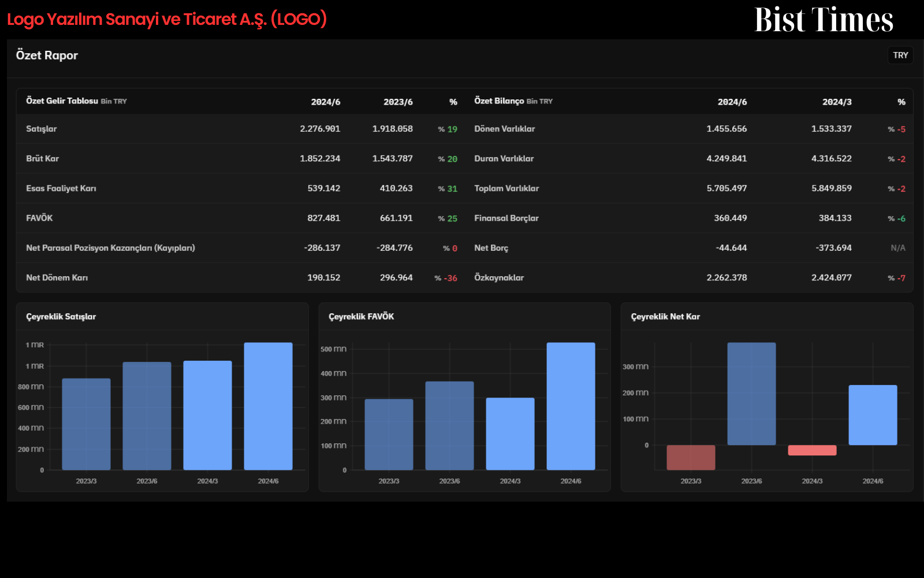The width and height of the screenshot is (924, 578).
Task: Select the Özkaynaklar label
Action: coord(499,277)
